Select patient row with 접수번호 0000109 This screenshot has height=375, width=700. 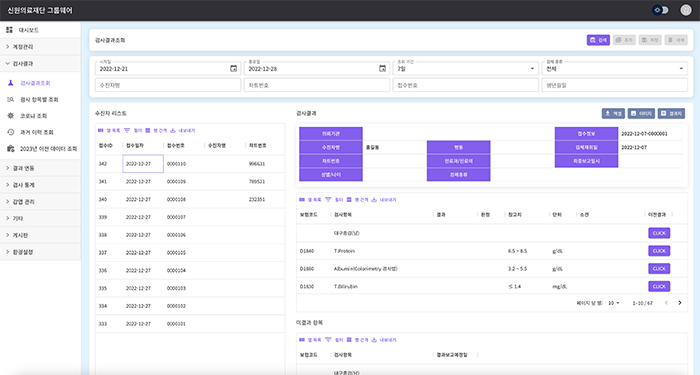coord(190,182)
